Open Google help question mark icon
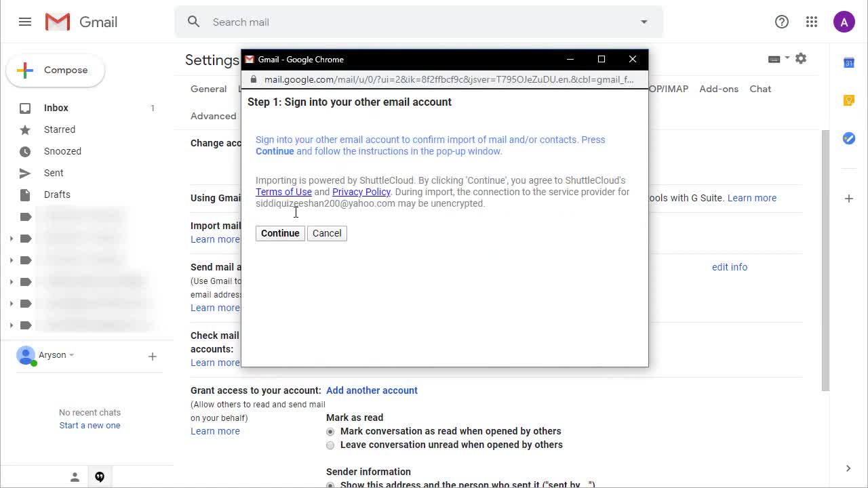This screenshot has width=868, height=488. tap(782, 22)
